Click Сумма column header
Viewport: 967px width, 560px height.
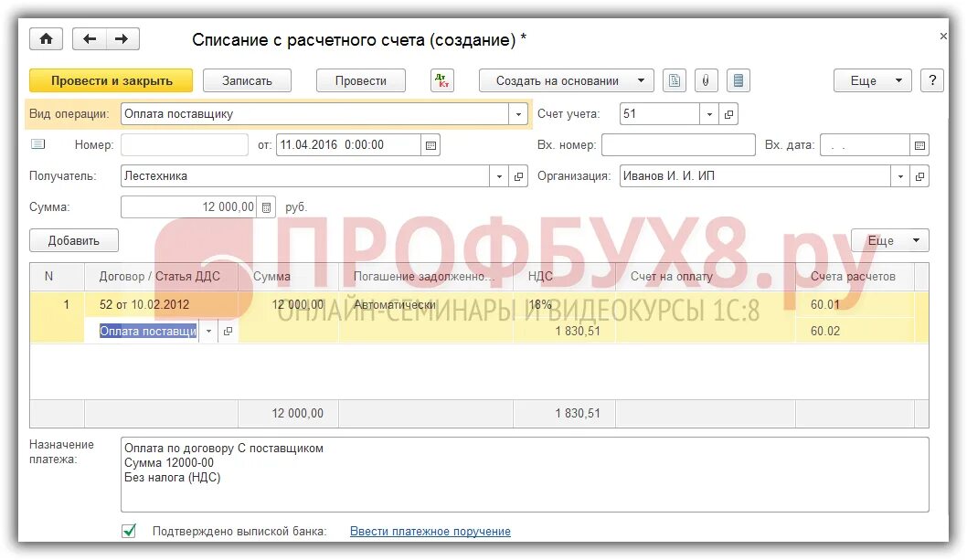click(x=288, y=276)
